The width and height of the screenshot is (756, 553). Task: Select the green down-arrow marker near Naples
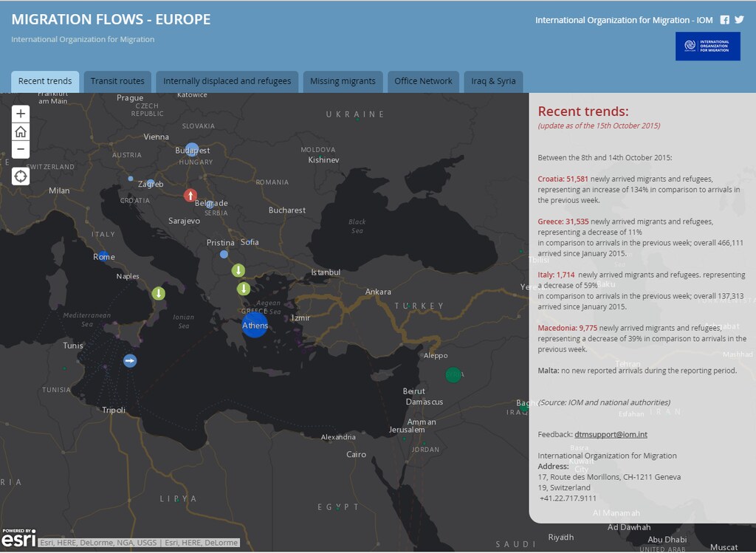pos(159,293)
